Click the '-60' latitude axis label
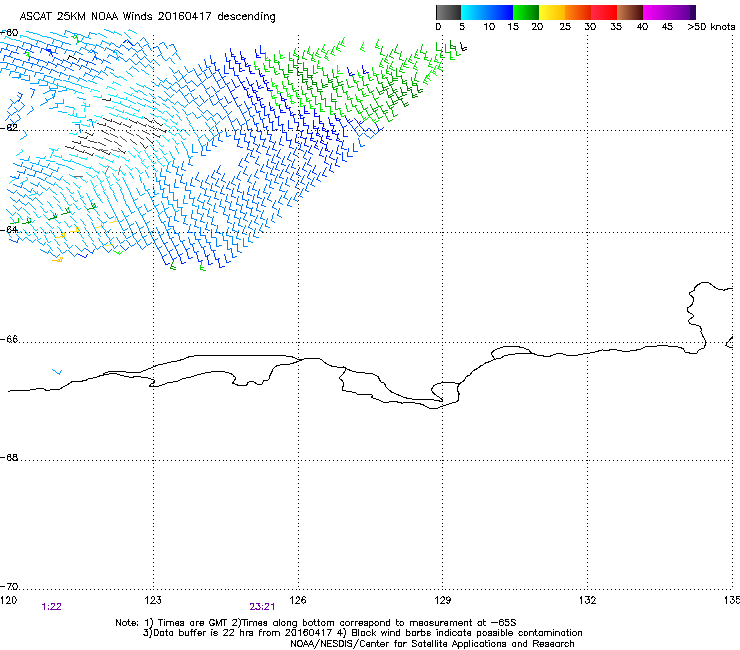 tap(9, 33)
